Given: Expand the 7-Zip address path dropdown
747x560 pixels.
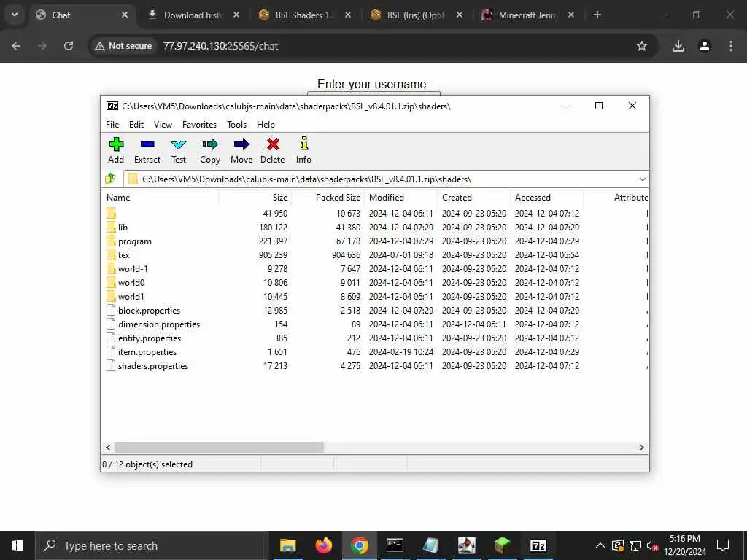Looking at the screenshot, I should (642, 179).
